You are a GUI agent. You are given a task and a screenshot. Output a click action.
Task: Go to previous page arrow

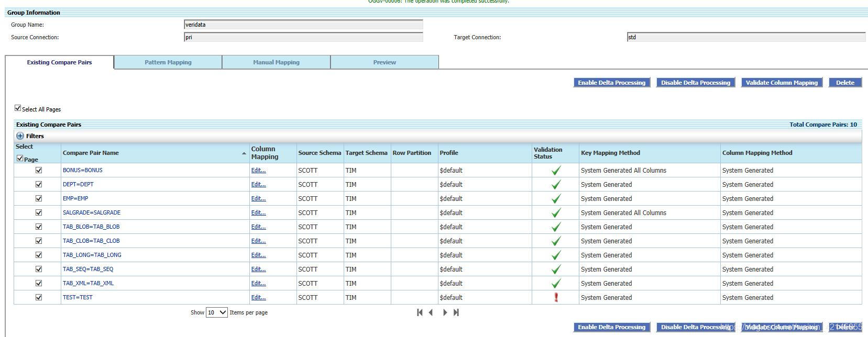tap(431, 312)
